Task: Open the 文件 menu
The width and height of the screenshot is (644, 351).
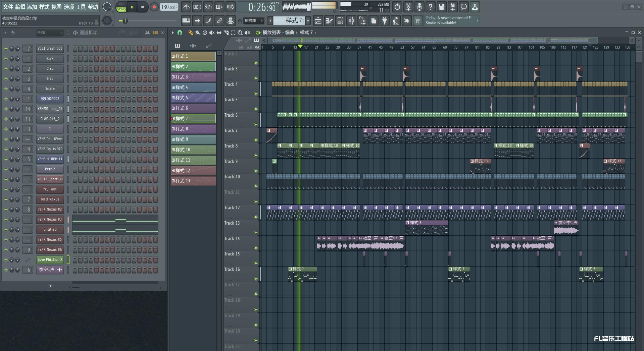Action: 8,7
